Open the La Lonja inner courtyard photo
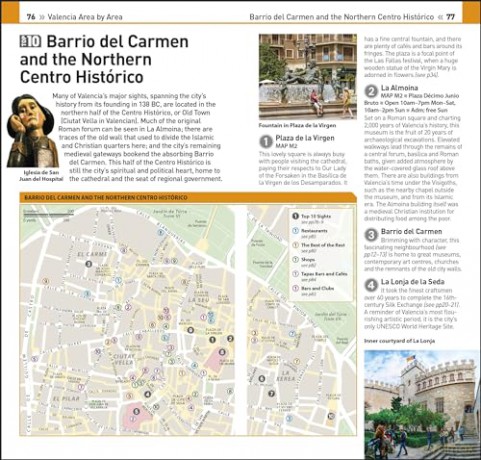 tap(422, 404)
